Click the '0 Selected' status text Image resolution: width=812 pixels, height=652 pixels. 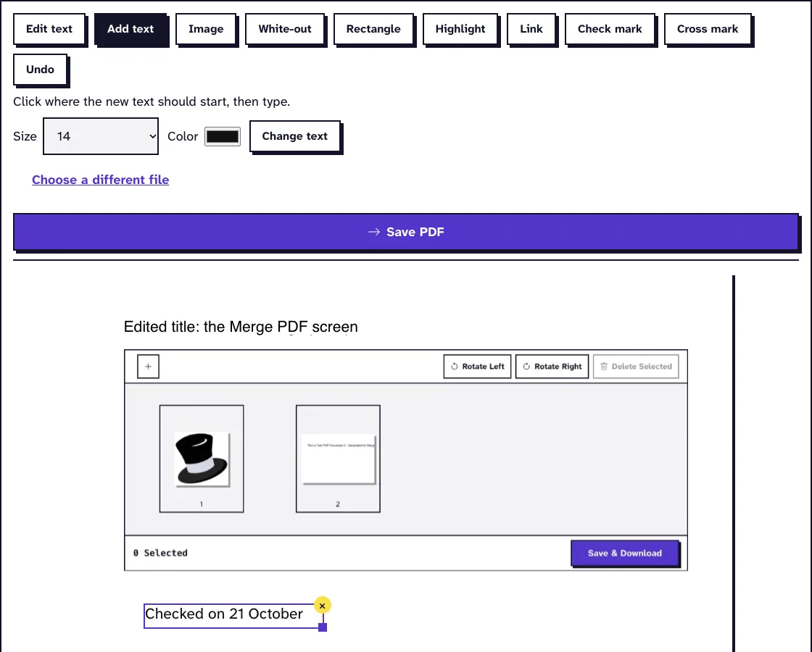pos(160,553)
